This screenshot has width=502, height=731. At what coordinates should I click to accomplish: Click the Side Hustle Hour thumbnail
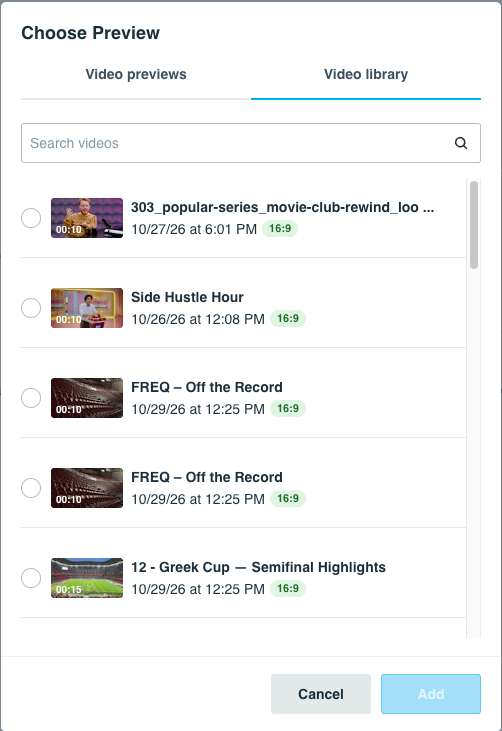click(87, 308)
